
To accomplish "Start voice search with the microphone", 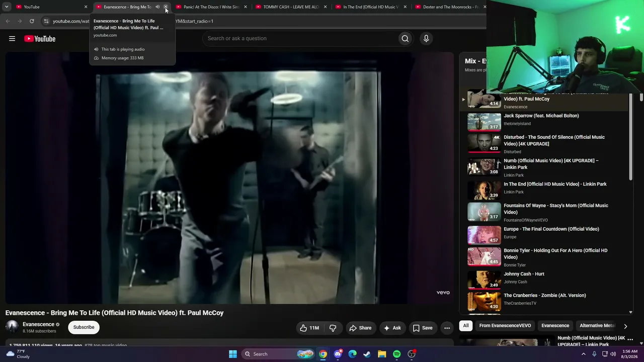I will pyautogui.click(x=426, y=39).
